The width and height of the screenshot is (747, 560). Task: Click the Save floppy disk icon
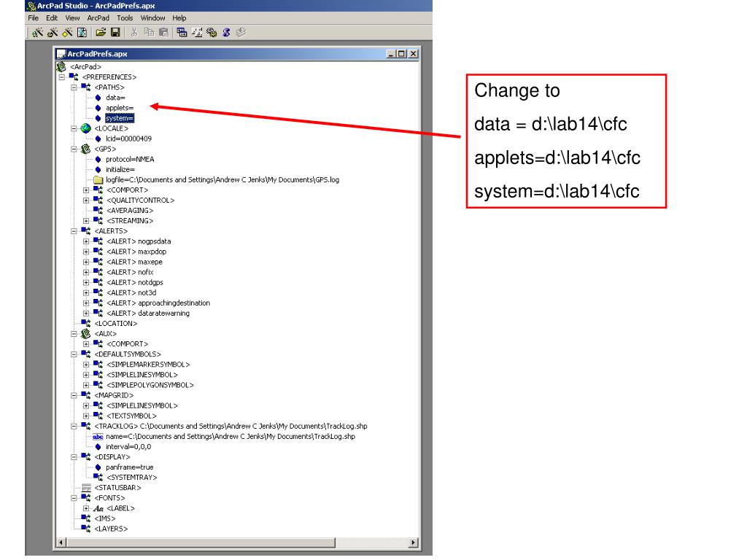tap(115, 32)
